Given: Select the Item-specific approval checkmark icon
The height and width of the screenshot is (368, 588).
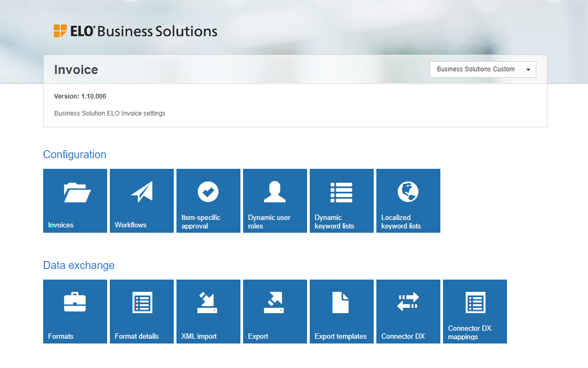Looking at the screenshot, I should [x=208, y=192].
